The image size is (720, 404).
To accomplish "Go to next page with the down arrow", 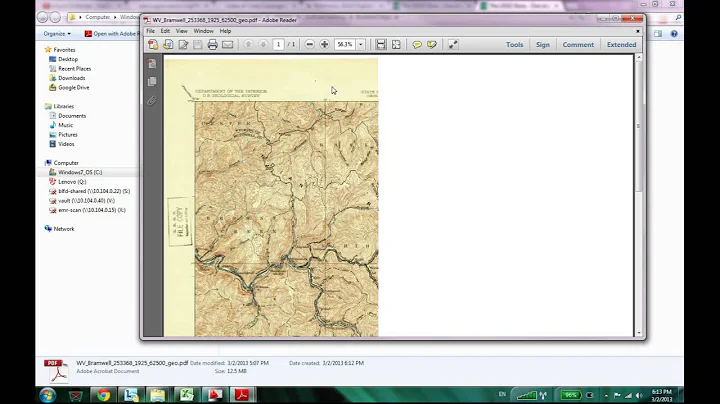I will pyautogui.click(x=263, y=45).
